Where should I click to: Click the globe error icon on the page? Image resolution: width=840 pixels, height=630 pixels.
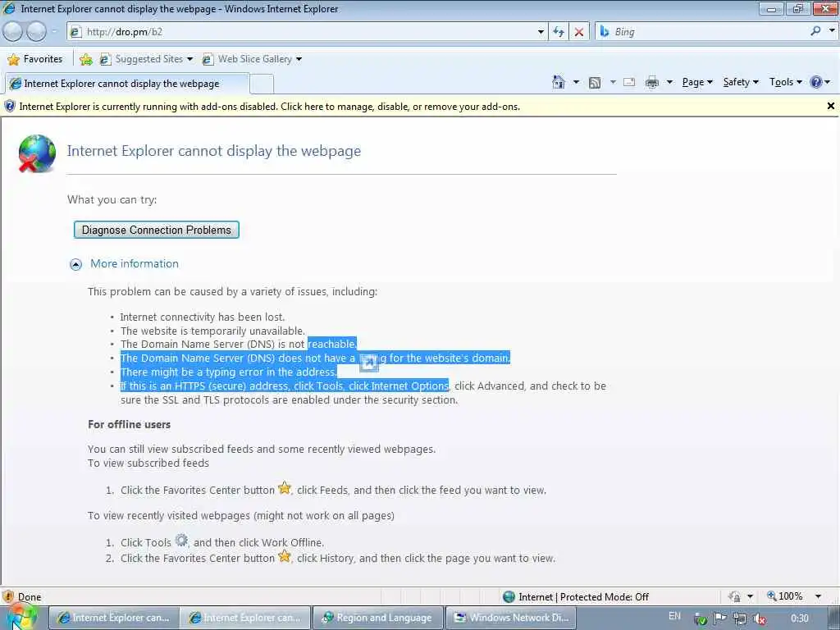[36, 153]
